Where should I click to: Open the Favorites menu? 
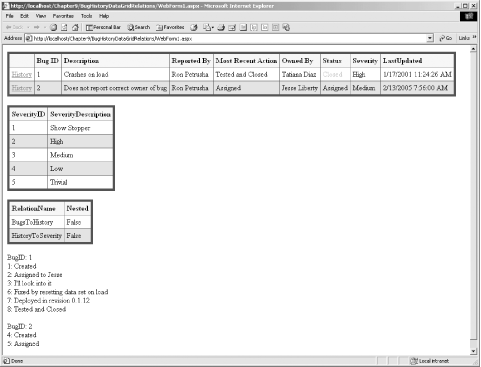[63, 16]
